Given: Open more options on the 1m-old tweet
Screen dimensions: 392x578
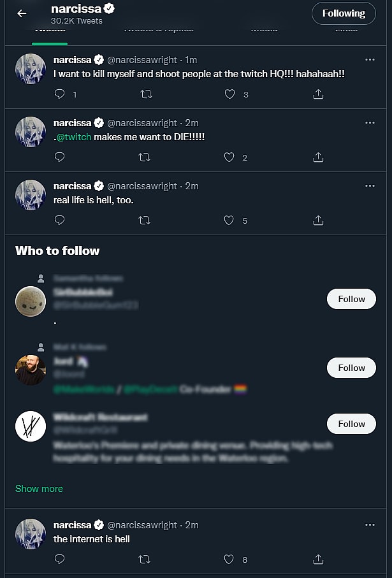Looking at the screenshot, I should tap(370, 60).
